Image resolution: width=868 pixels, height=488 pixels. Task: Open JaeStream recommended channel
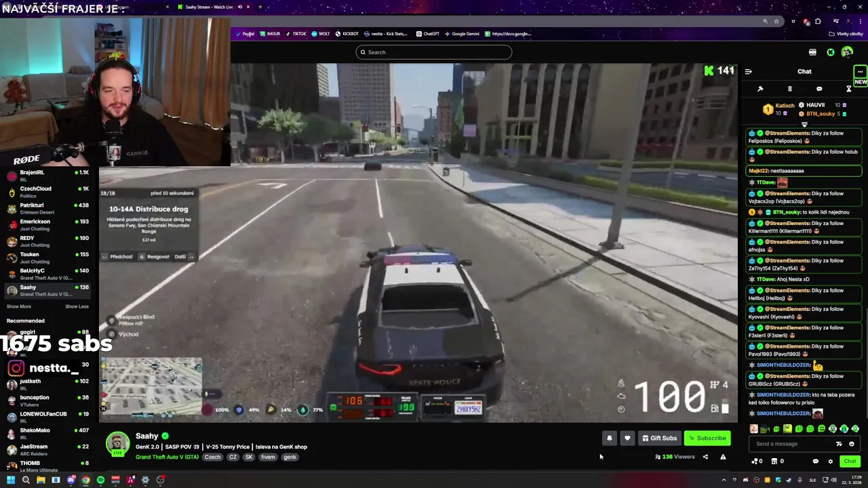click(x=46, y=449)
